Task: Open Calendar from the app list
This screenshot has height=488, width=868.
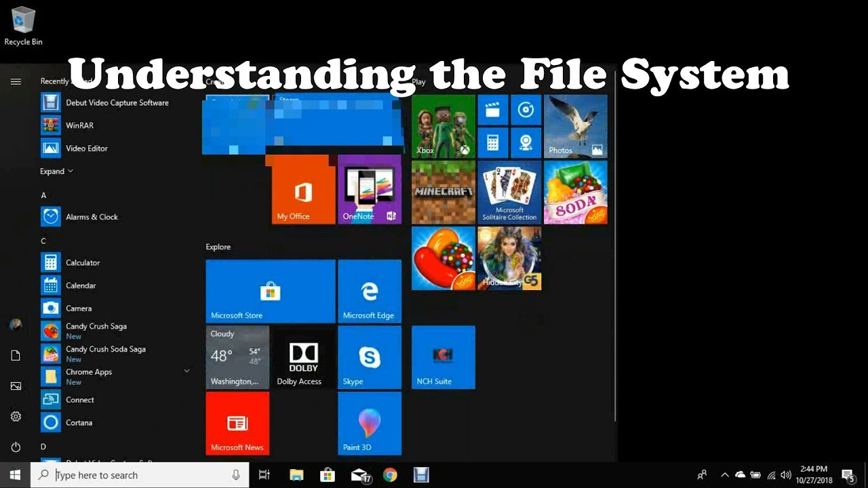Action: pyautogui.click(x=69, y=285)
